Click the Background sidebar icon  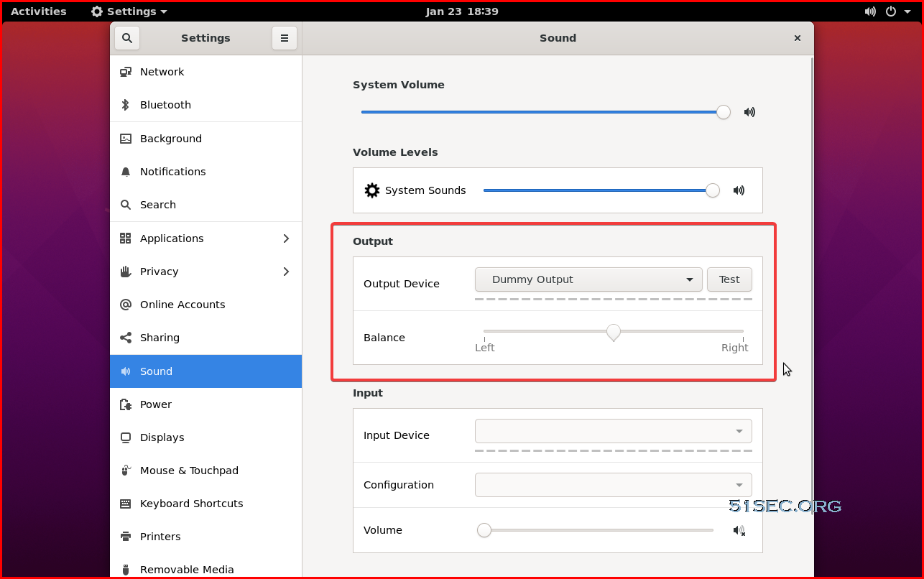(x=126, y=139)
